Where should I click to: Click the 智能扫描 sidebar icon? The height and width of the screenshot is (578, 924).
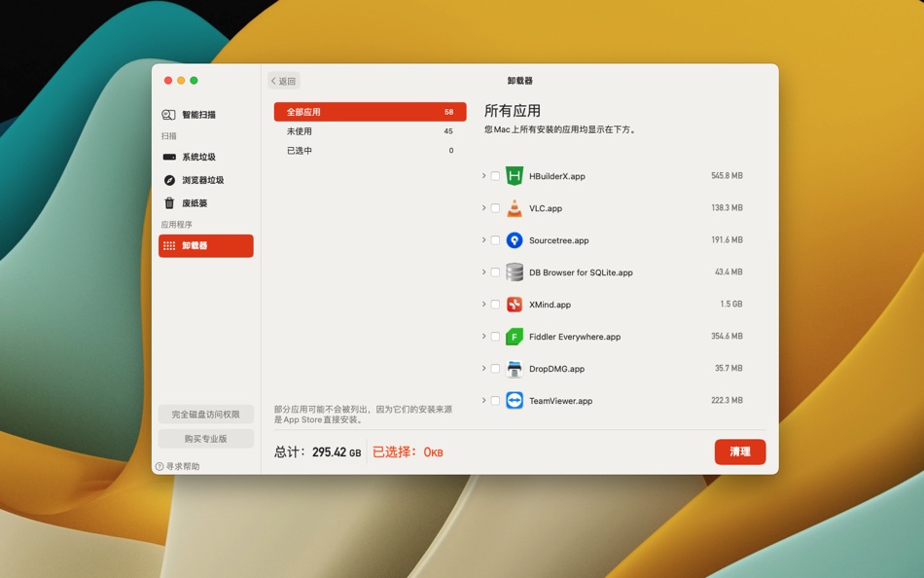pos(168,115)
